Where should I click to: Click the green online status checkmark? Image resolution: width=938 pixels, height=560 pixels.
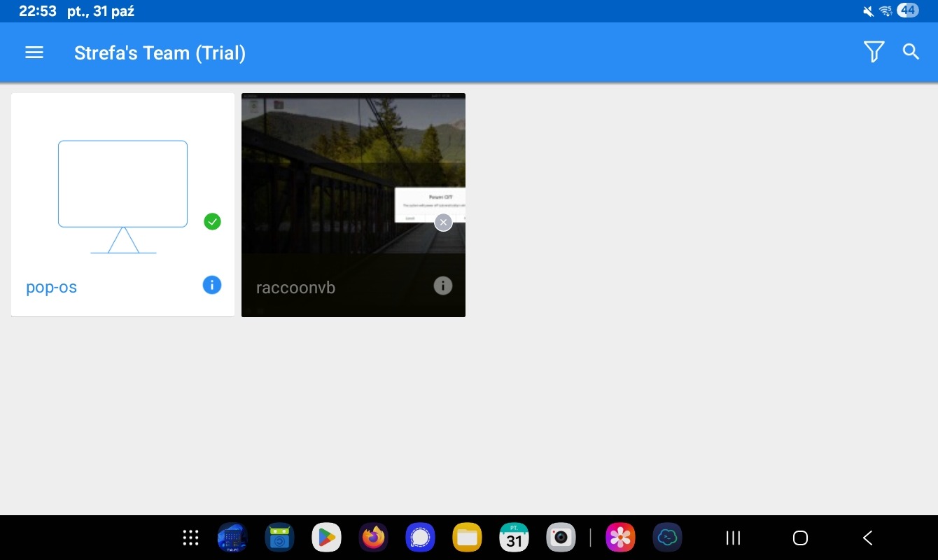(x=212, y=222)
